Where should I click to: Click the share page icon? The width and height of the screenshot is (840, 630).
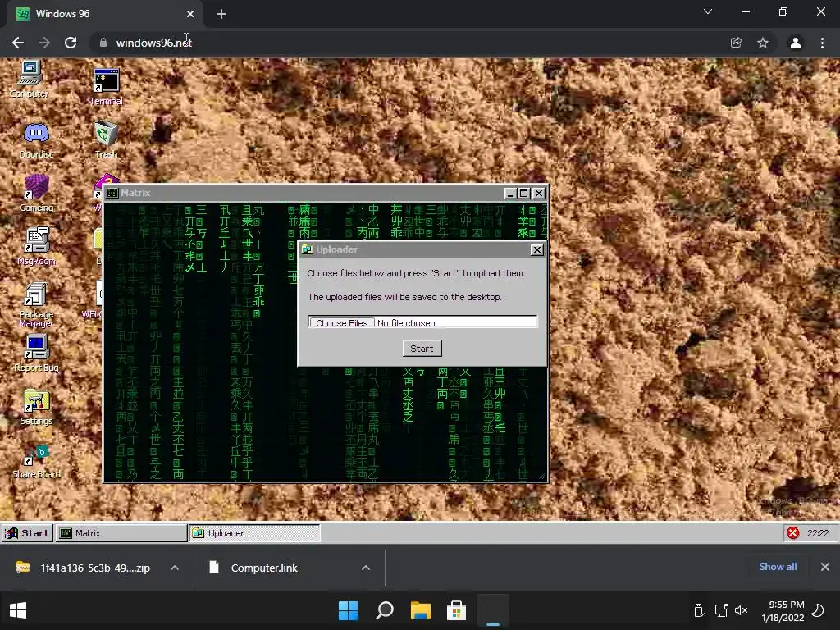coord(737,43)
